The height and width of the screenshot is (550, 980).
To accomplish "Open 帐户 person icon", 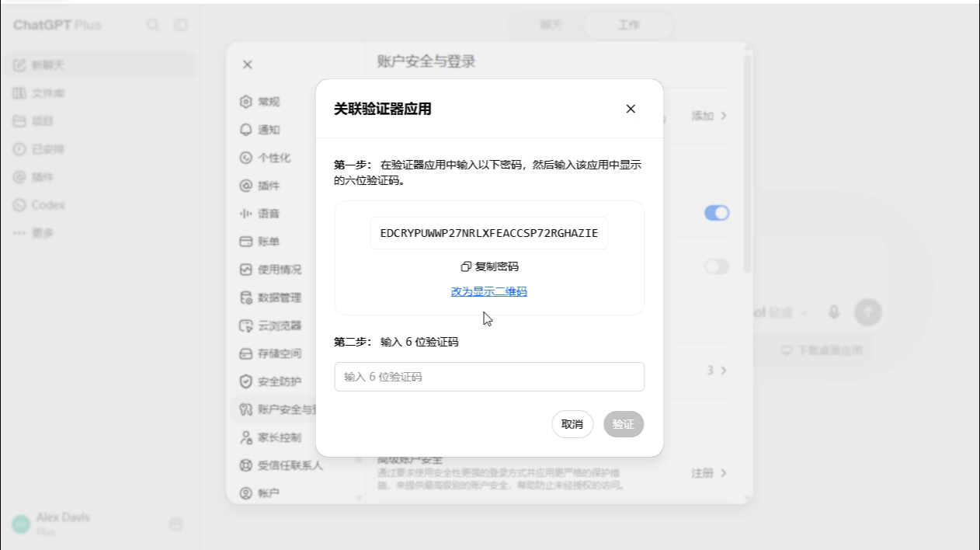I will [246, 493].
